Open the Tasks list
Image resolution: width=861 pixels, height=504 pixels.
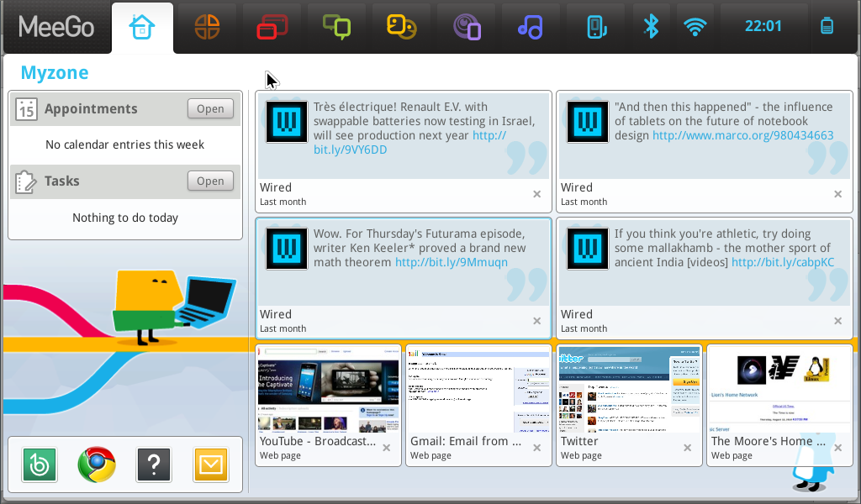[210, 181]
